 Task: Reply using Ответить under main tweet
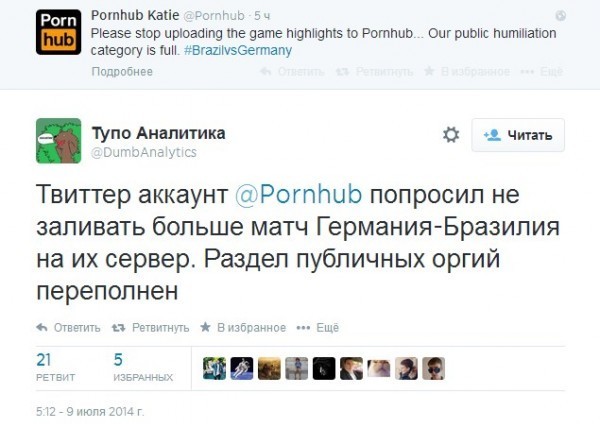pyautogui.click(x=68, y=328)
